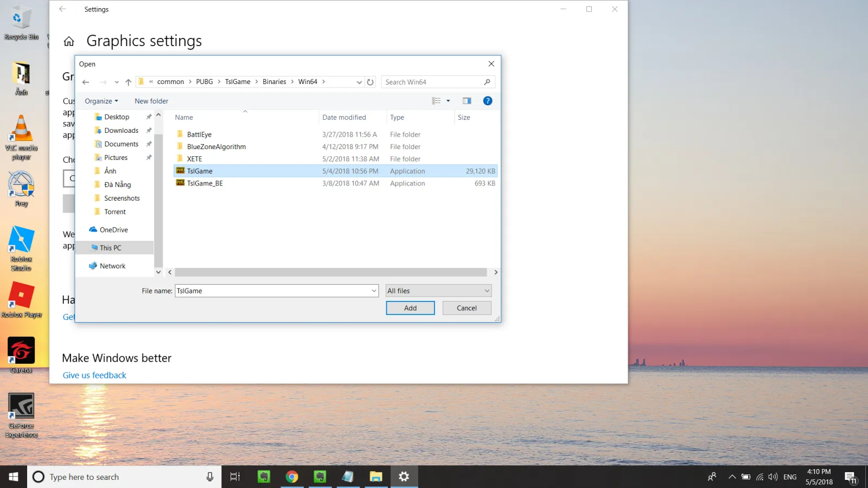
Task: Open Task View on taskbar
Action: (x=235, y=477)
